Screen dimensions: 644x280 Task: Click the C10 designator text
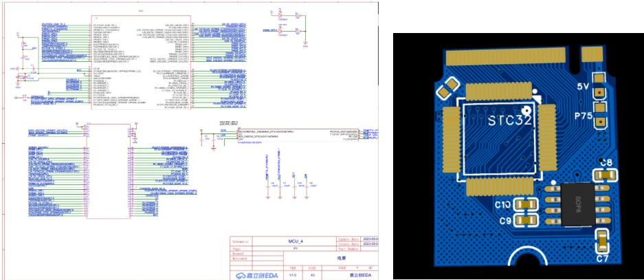pos(502,204)
